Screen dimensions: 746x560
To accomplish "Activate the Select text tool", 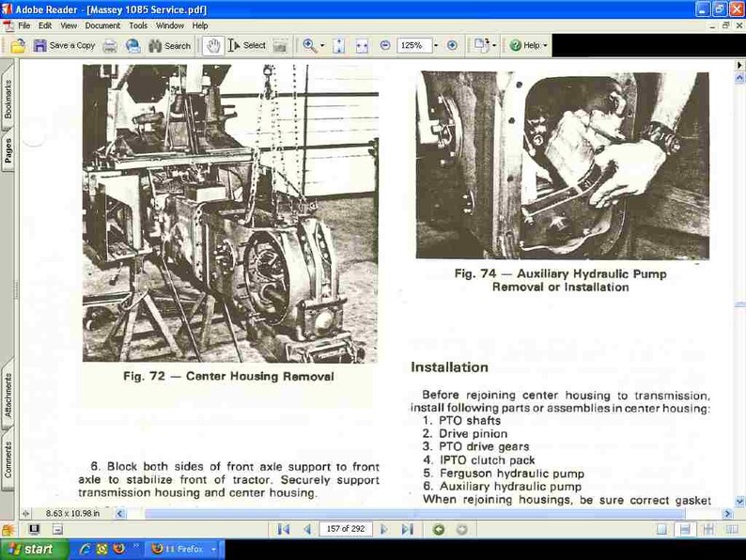I will point(246,46).
